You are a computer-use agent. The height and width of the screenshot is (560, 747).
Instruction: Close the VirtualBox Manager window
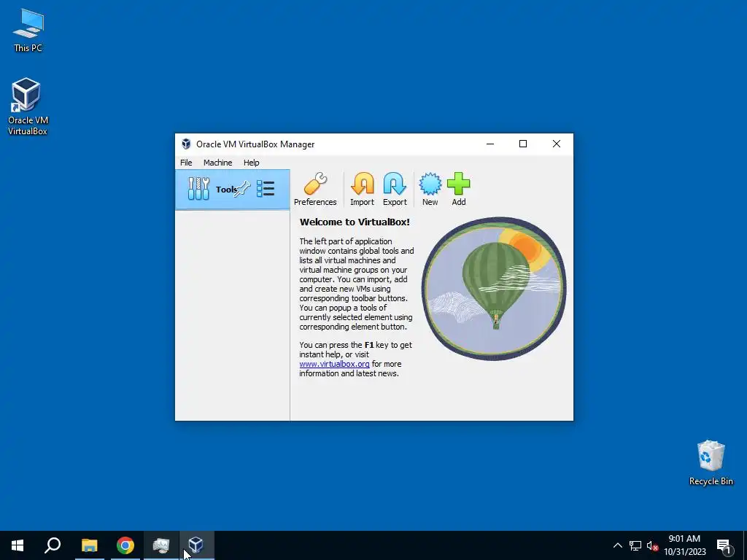click(556, 144)
